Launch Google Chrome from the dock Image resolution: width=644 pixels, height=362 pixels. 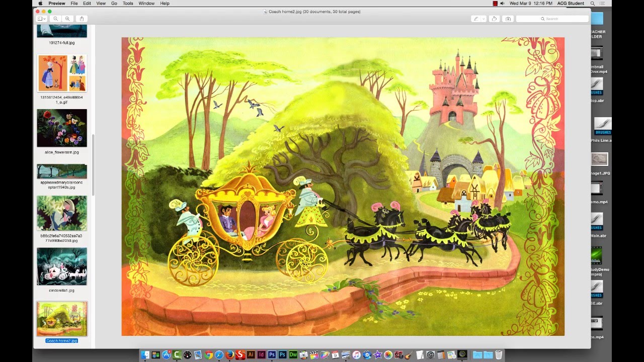click(208, 355)
